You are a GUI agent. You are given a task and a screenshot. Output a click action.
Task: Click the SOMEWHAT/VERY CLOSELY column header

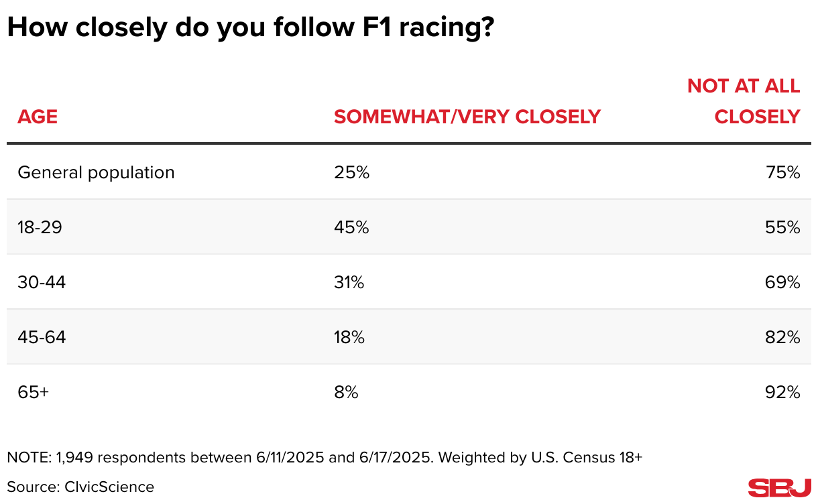[x=467, y=117]
